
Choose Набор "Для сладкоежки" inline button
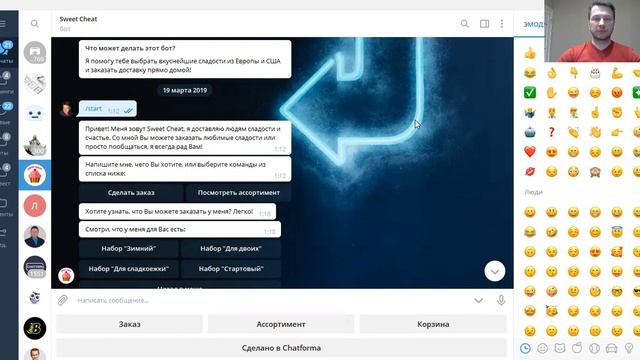point(129,269)
